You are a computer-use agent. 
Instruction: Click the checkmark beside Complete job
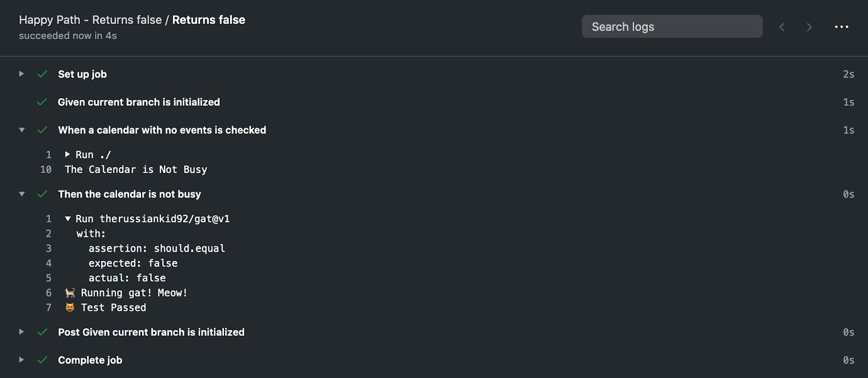point(42,360)
